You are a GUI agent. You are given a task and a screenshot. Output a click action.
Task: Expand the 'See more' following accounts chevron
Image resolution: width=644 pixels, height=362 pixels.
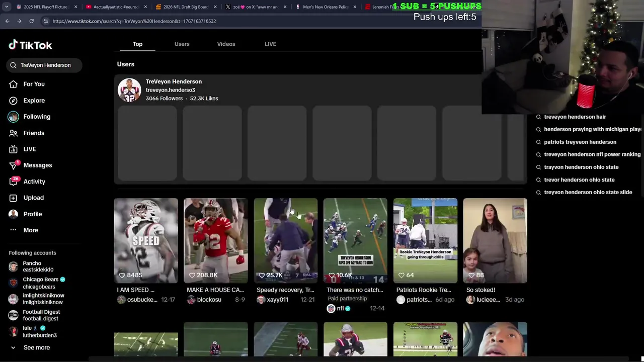click(x=13, y=347)
